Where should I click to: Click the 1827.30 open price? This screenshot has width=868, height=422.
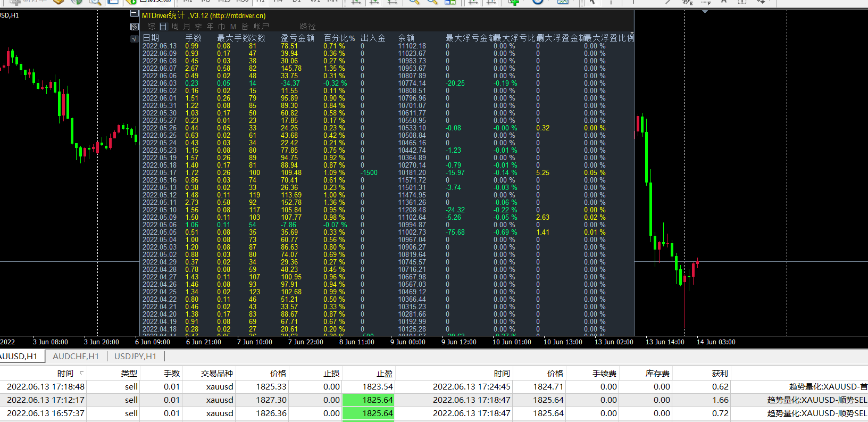(271, 400)
